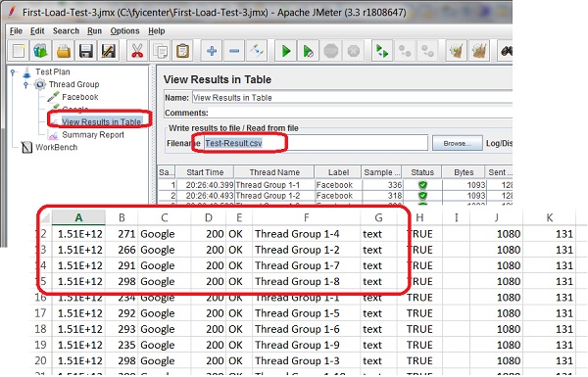The height and width of the screenshot is (377, 588).
Task: Open the Run menu
Action: (94, 31)
